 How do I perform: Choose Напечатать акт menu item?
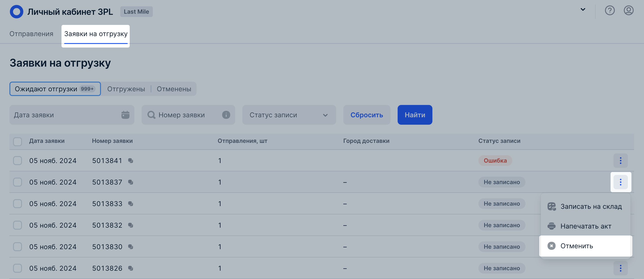[x=585, y=226]
